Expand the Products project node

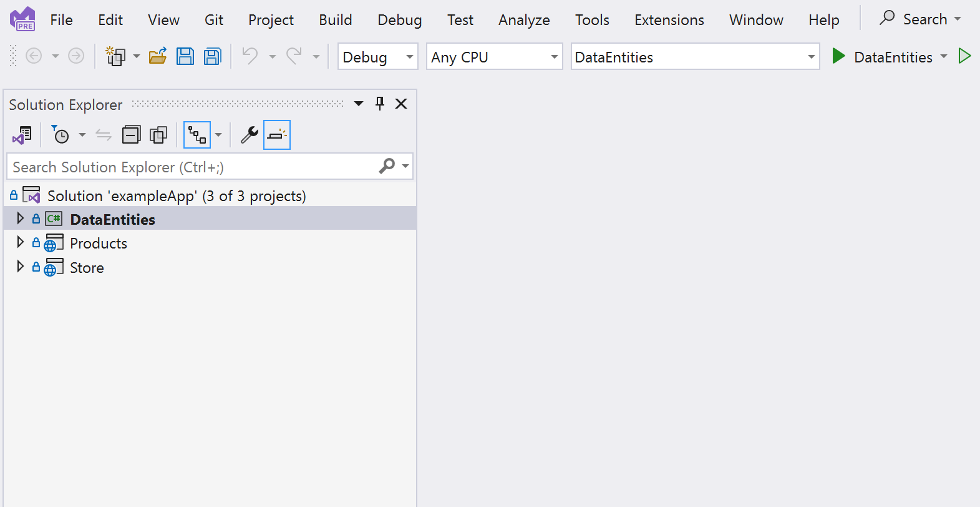[20, 242]
